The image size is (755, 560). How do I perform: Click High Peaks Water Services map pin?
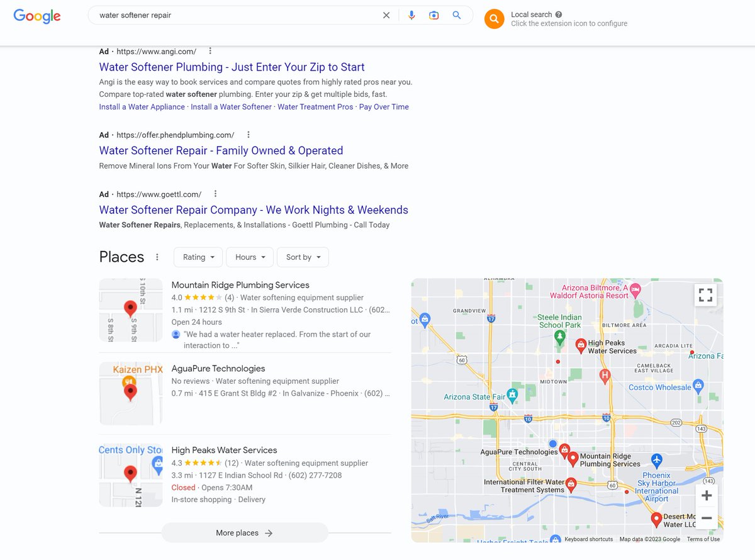(x=581, y=345)
